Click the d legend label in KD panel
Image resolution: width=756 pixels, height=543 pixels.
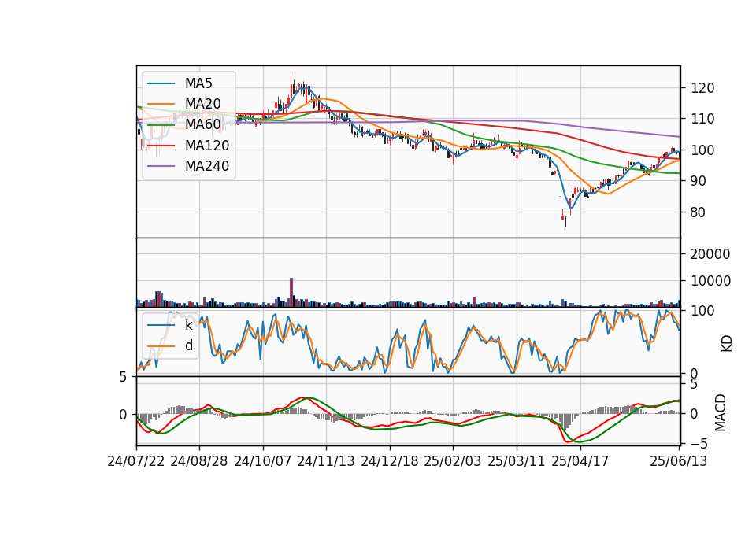click(188, 345)
